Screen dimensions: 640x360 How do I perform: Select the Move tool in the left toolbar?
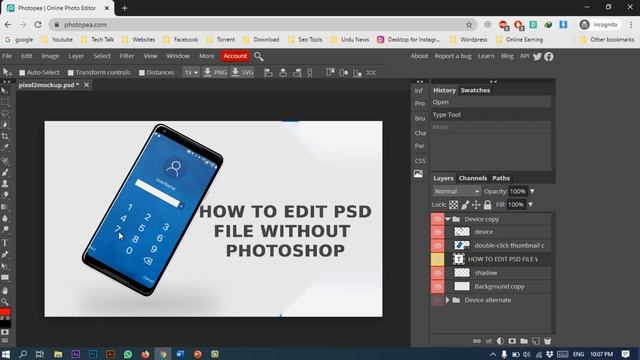tap(5, 91)
